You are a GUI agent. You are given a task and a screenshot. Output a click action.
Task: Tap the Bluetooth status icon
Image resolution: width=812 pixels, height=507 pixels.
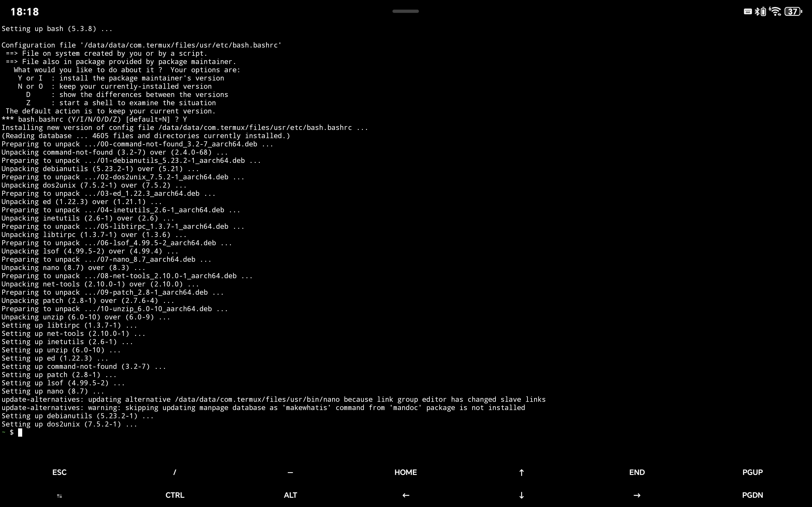point(757,12)
